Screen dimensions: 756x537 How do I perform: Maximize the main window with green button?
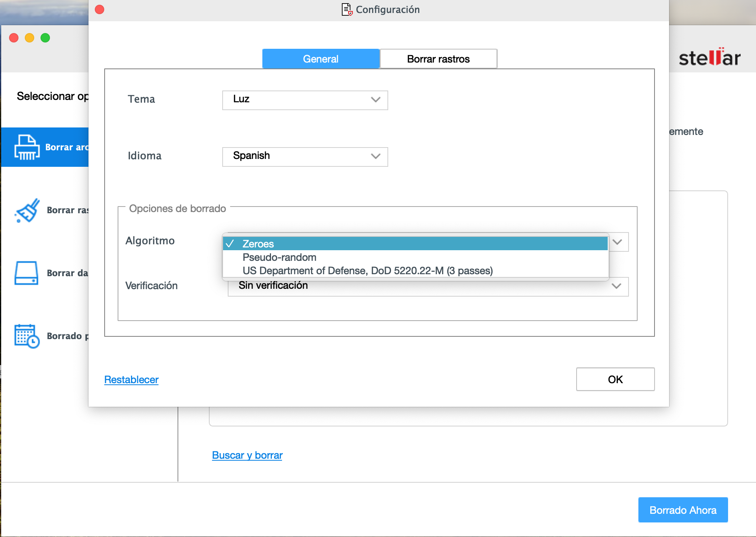[45, 38]
